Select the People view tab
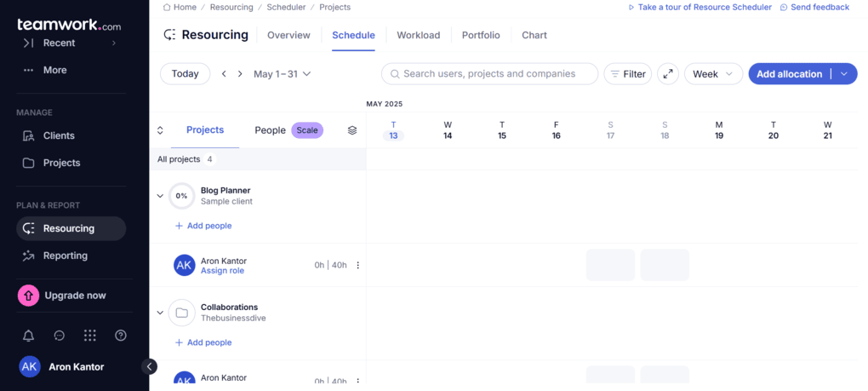The height and width of the screenshot is (391, 868). pyautogui.click(x=270, y=130)
